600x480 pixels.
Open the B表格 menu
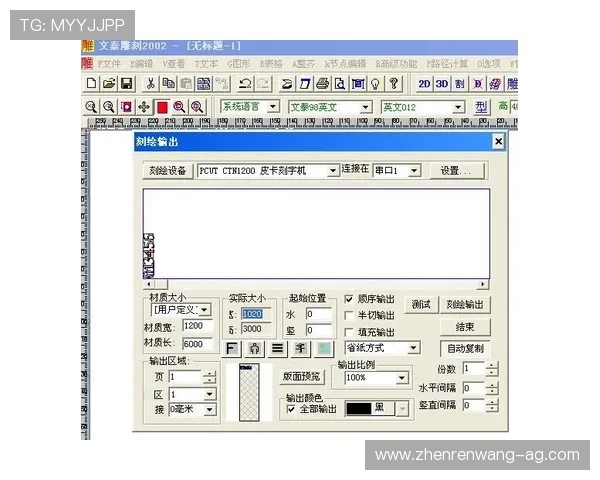click(271, 64)
